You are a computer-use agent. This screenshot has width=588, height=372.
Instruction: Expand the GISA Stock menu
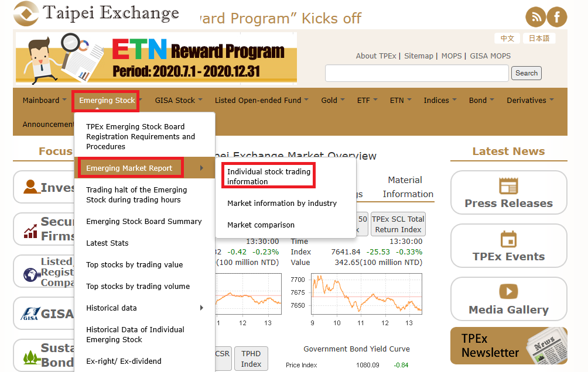click(x=179, y=101)
